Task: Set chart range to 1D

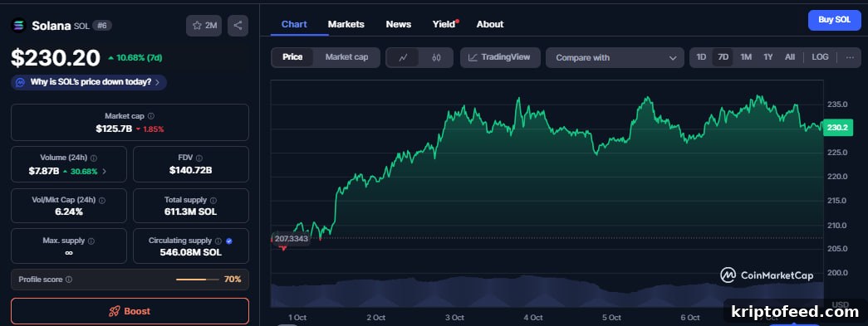Action: click(x=701, y=57)
